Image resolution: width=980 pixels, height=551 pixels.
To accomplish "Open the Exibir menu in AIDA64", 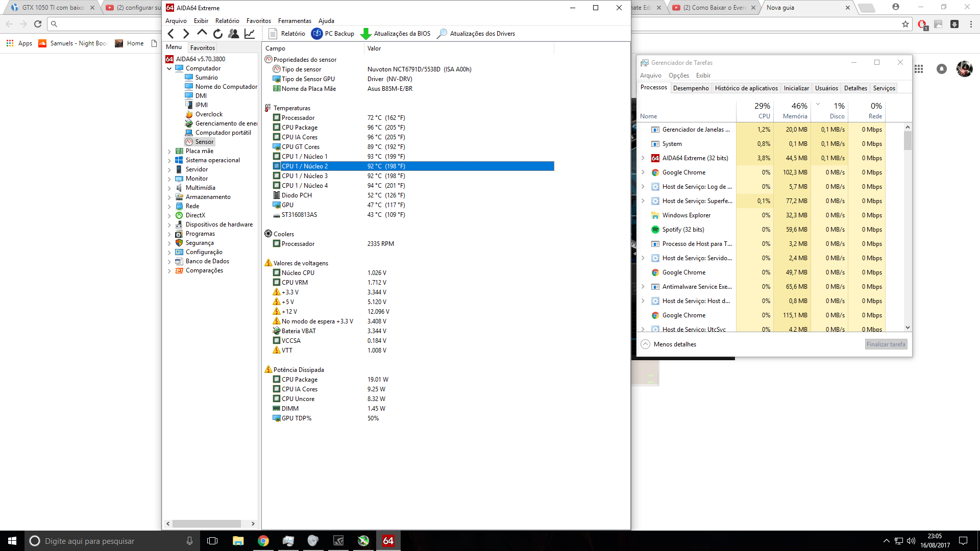I will pos(201,21).
